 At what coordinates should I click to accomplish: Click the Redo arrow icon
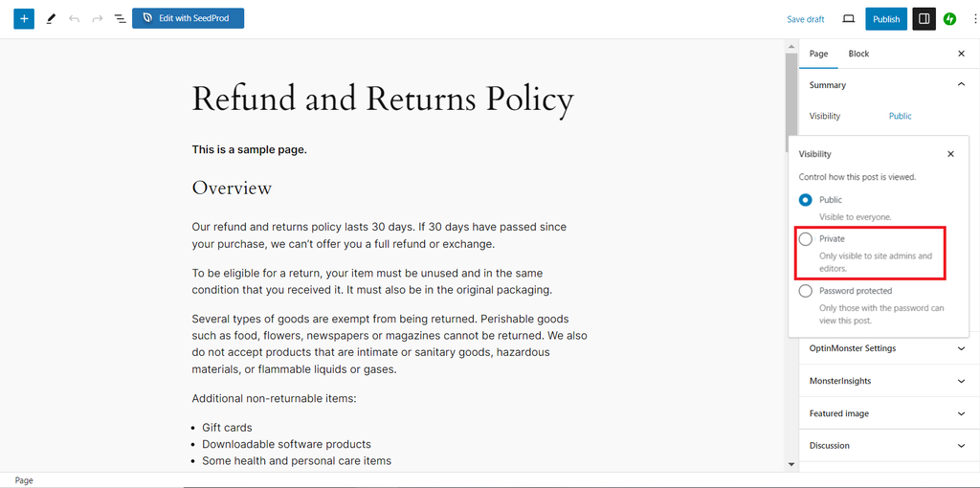click(x=97, y=18)
